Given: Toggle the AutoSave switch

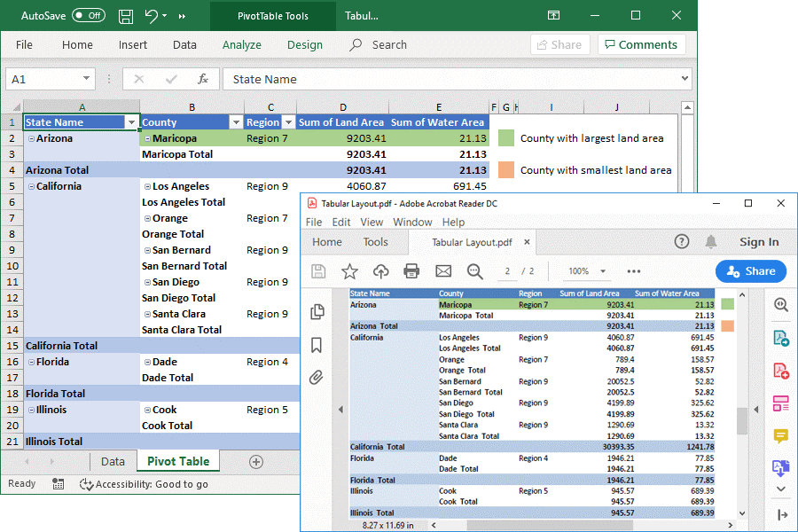Looking at the screenshot, I should pyautogui.click(x=88, y=16).
